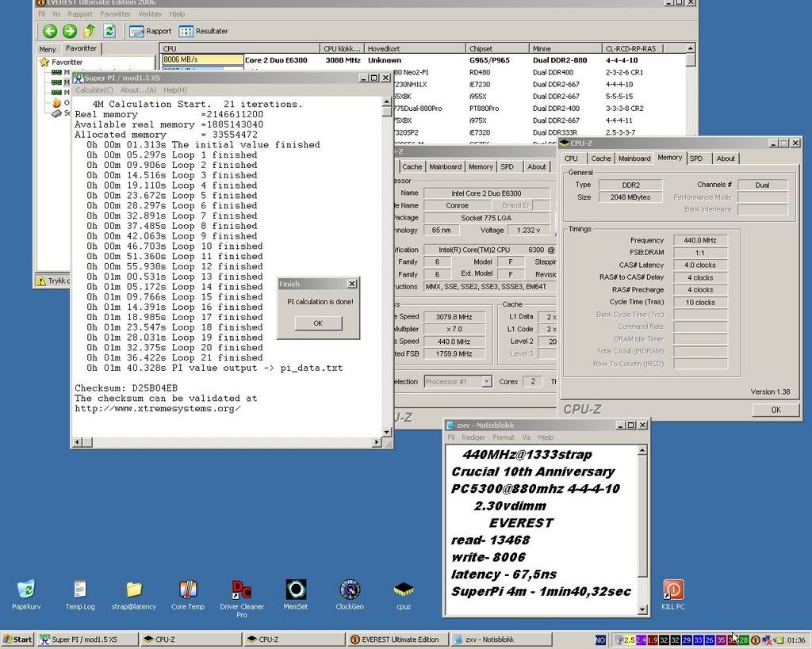Click the Start button
This screenshot has width=812, height=649.
pyautogui.click(x=17, y=639)
